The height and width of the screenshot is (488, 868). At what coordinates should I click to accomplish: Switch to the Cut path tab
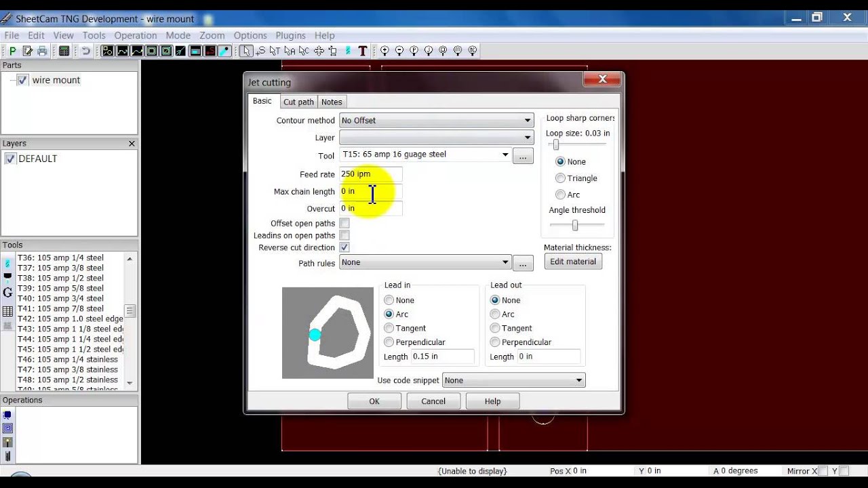pyautogui.click(x=298, y=102)
